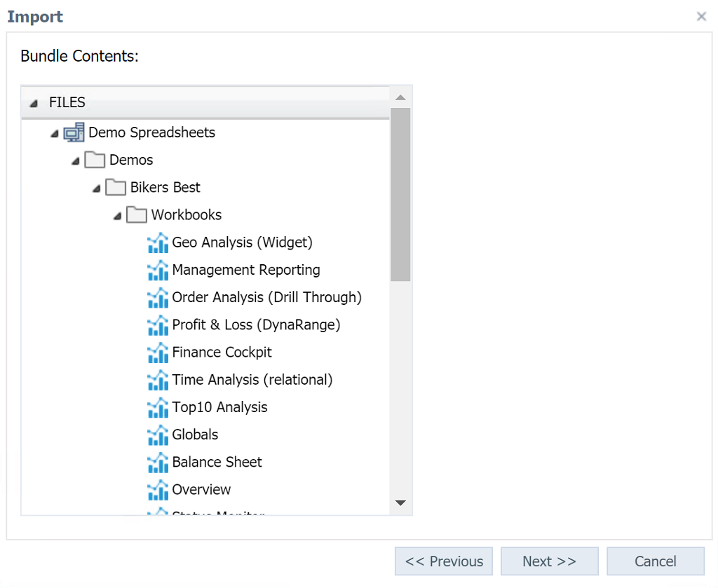Collapse the FILES root section

[x=34, y=104]
